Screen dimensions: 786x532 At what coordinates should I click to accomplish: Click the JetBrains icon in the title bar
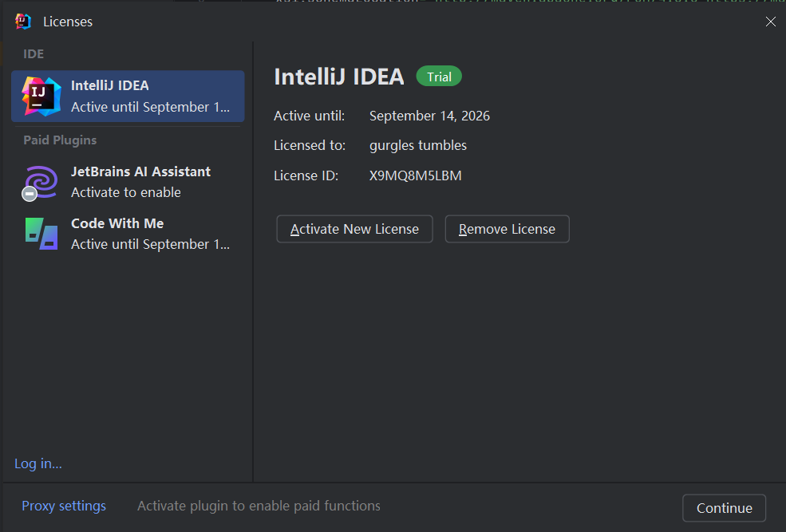coord(23,22)
